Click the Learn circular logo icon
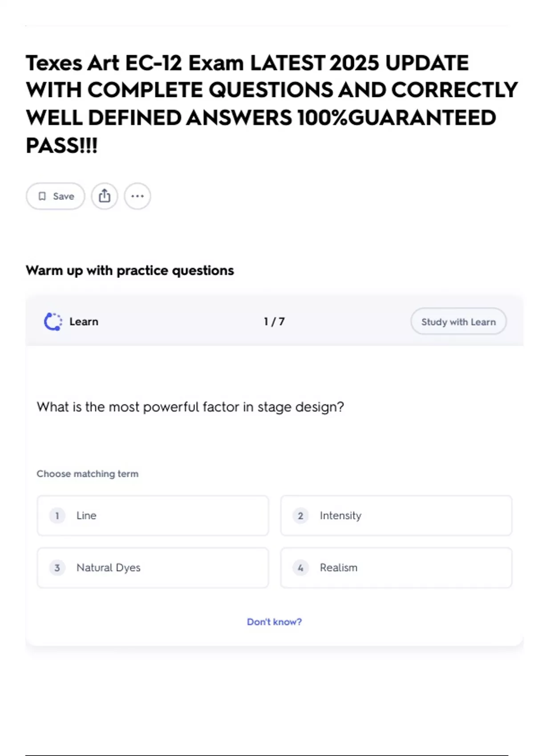 pyautogui.click(x=53, y=322)
